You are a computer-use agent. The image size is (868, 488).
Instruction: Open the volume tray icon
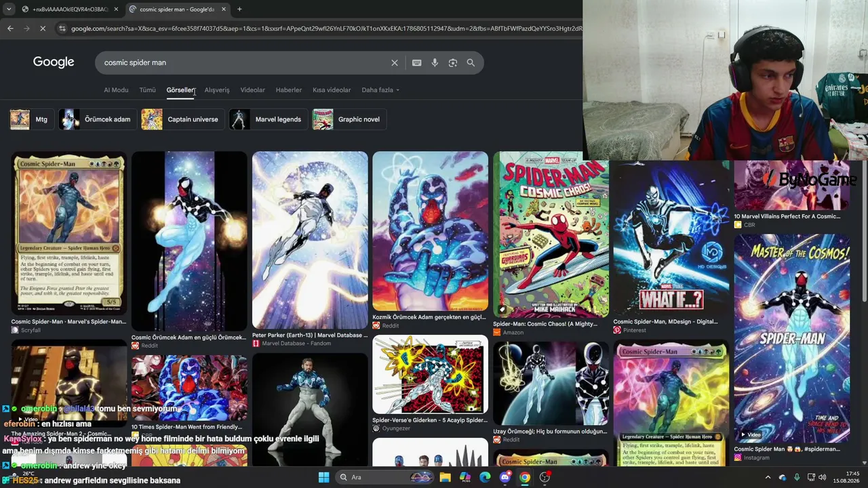point(823,477)
